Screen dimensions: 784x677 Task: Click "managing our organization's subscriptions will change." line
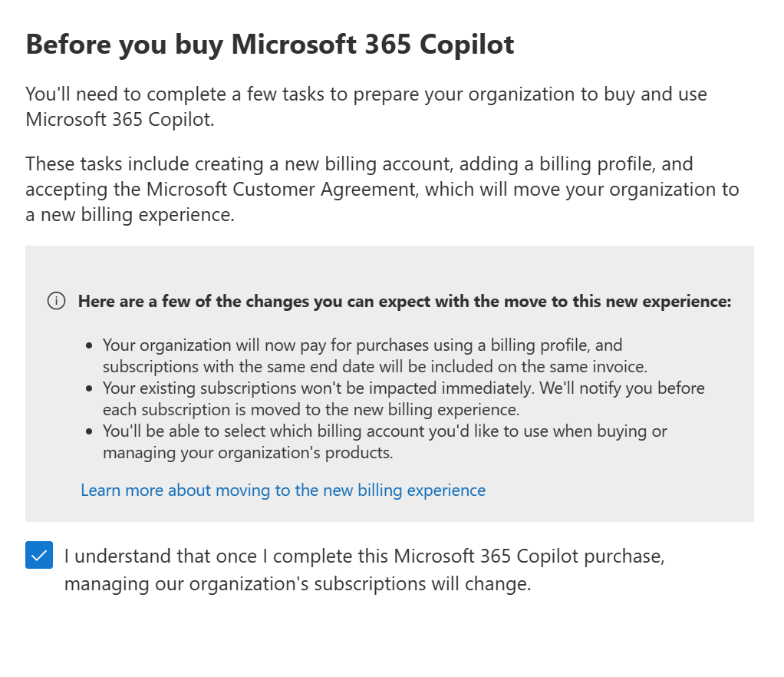point(298,583)
